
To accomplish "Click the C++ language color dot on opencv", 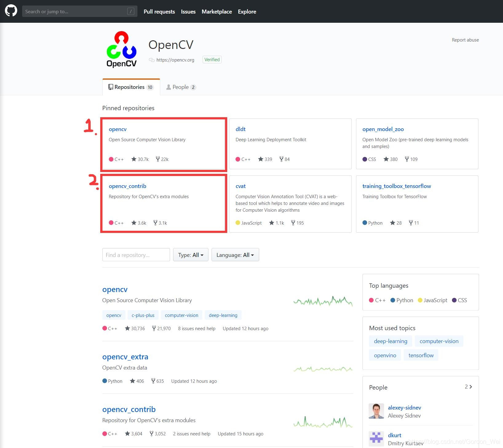I will (x=105, y=328).
